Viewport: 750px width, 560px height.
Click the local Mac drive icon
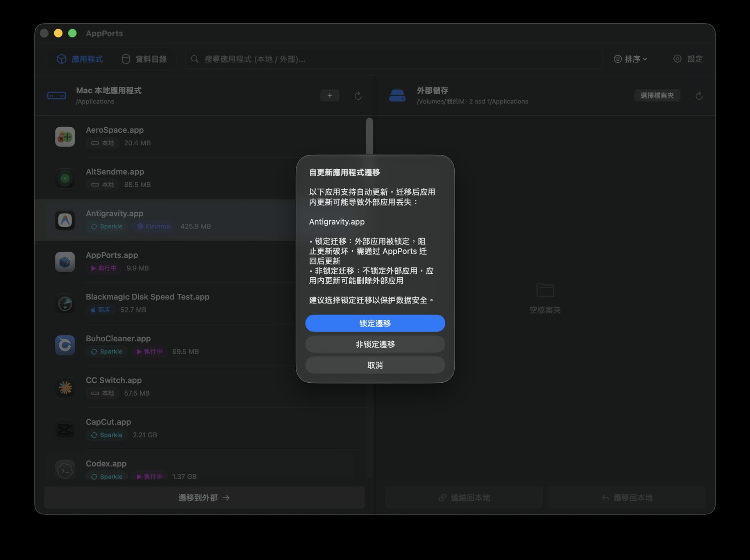pyautogui.click(x=57, y=96)
